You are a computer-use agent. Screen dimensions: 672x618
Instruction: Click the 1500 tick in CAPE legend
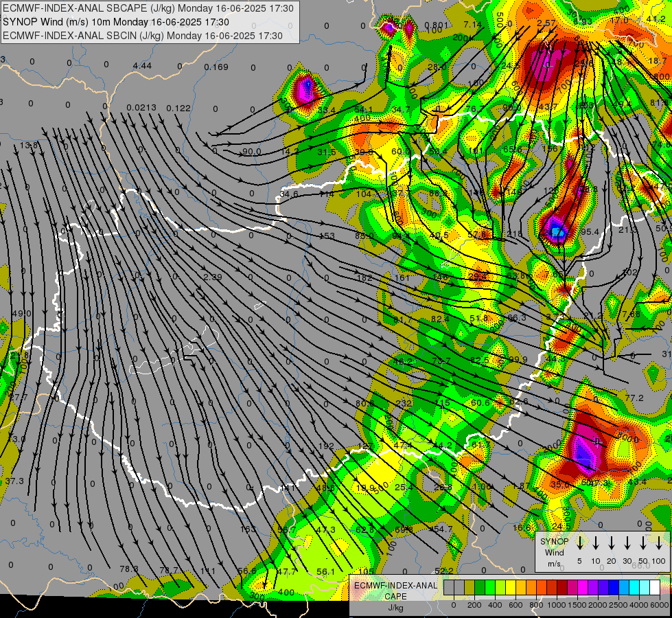577,605
